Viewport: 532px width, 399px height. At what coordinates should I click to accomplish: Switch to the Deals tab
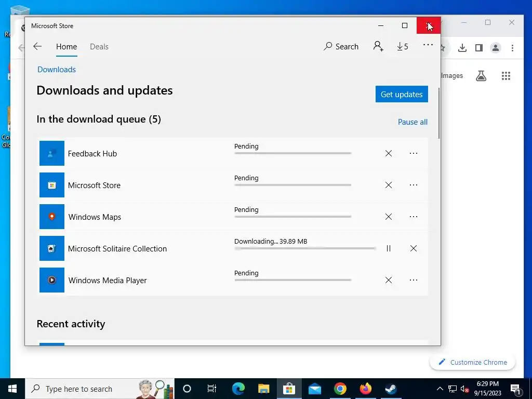[x=99, y=46]
